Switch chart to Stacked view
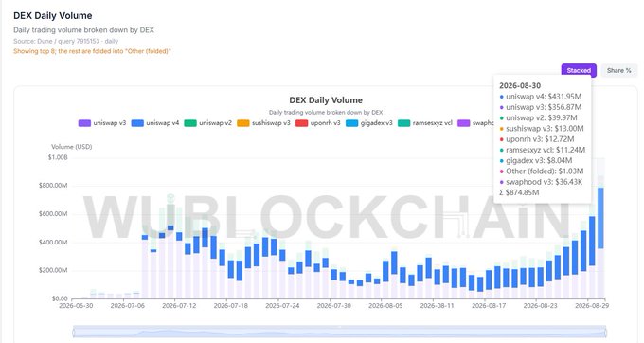The height and width of the screenshot is (343, 644). click(x=579, y=71)
